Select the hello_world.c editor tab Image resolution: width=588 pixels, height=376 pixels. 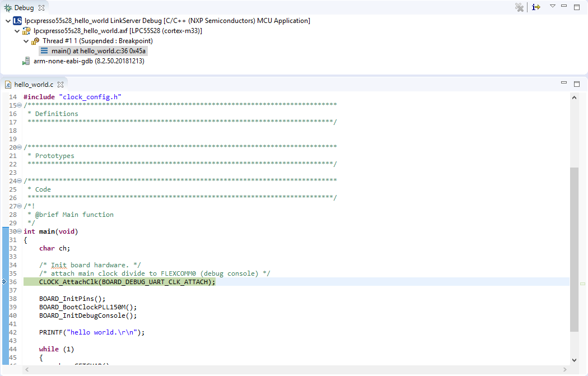coord(33,85)
